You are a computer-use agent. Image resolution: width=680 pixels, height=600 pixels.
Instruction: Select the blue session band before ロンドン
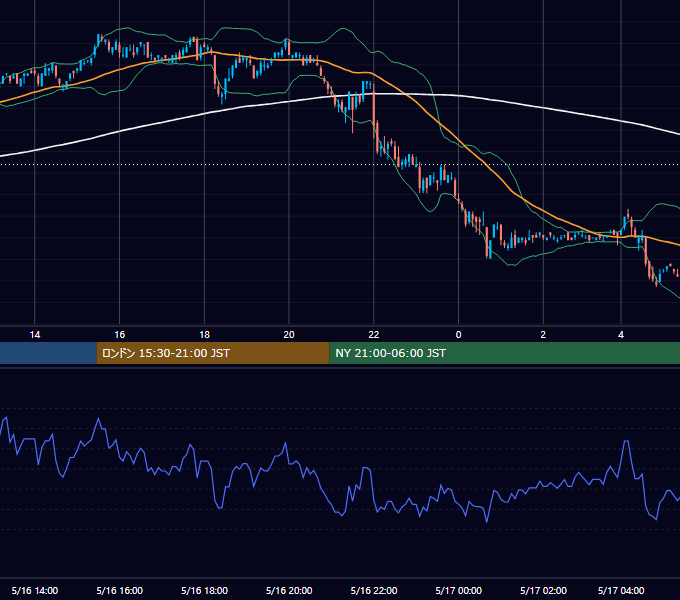click(x=48, y=353)
